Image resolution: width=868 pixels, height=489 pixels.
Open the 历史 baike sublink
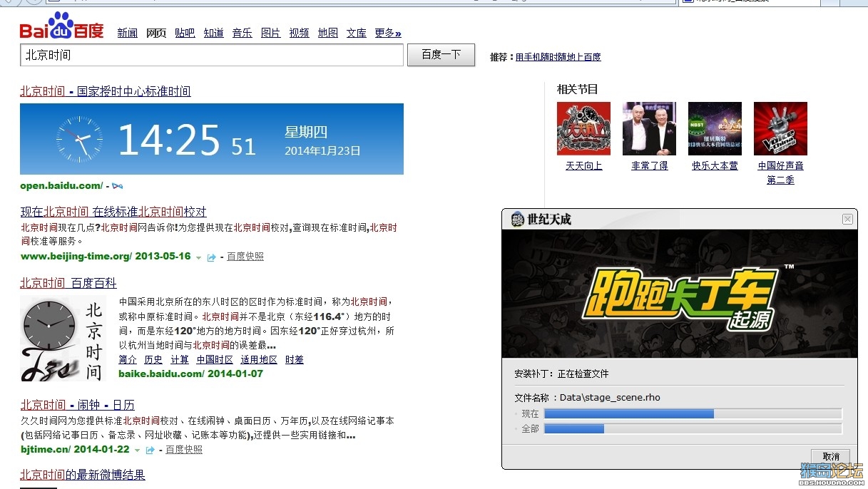coord(153,360)
